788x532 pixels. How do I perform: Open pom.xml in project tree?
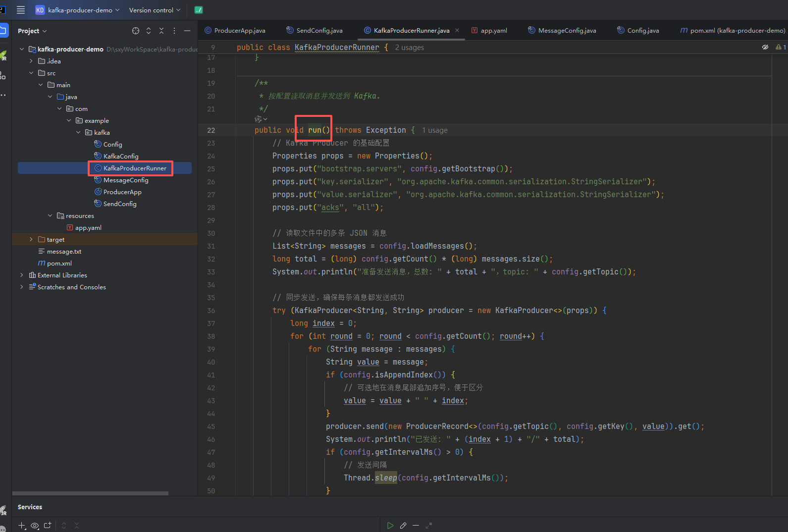coord(55,263)
